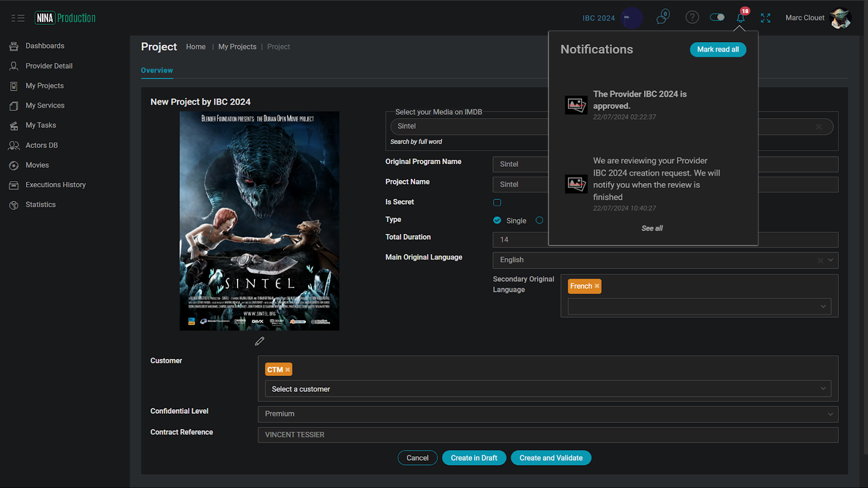Screen dimensions: 868x488
Task: Remove the CTM customer tag
Action: coord(288,370)
